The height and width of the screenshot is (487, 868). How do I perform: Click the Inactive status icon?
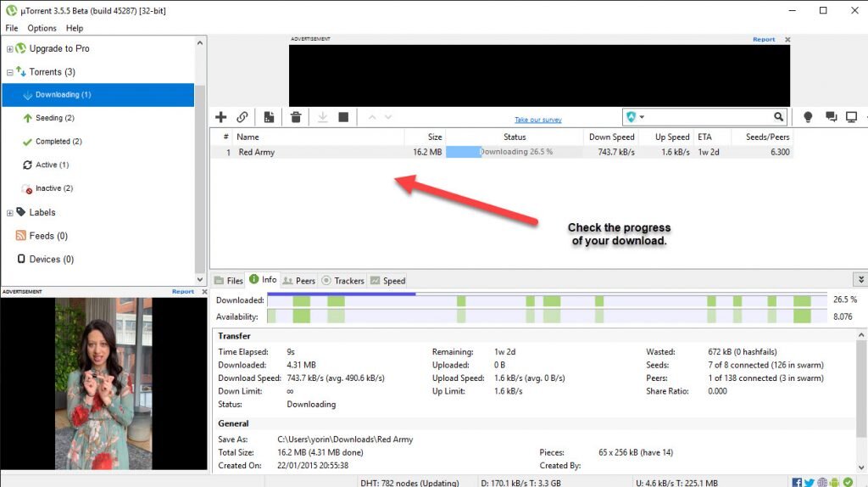pyautogui.click(x=27, y=189)
